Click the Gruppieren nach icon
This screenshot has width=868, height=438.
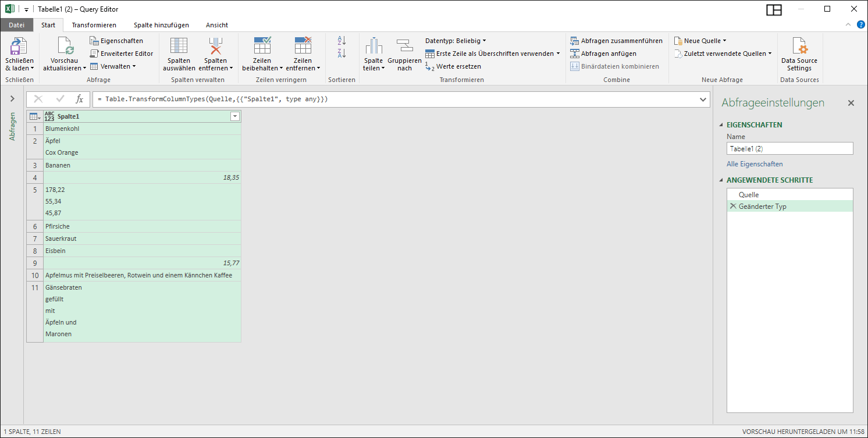404,46
